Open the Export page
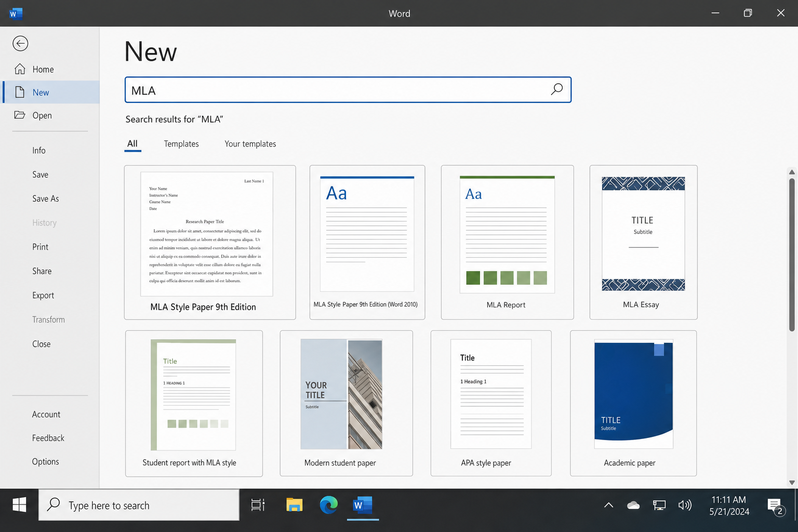 click(x=43, y=295)
